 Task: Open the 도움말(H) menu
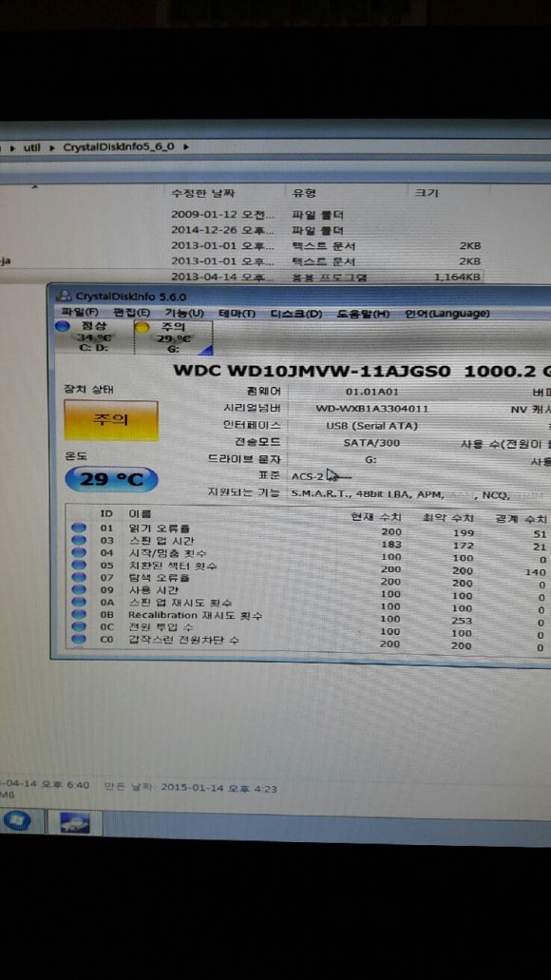click(363, 314)
